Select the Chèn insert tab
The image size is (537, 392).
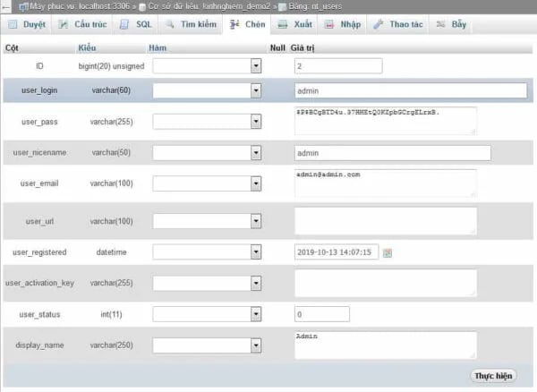tap(247, 24)
